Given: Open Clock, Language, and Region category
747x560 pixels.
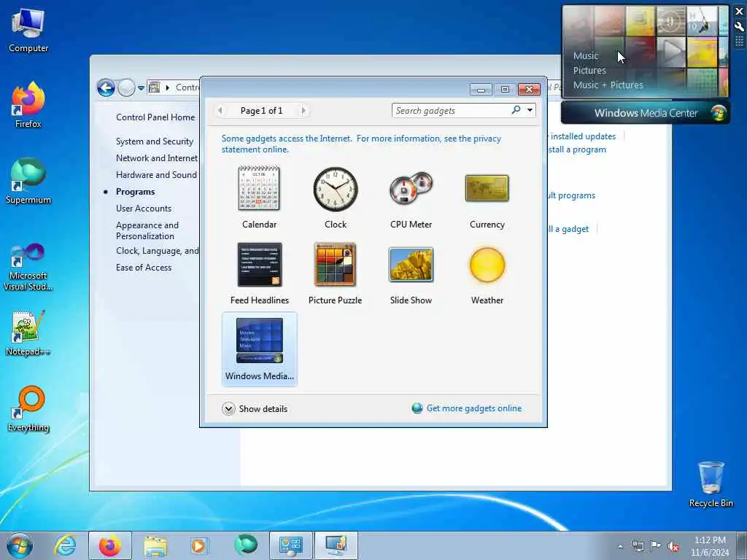Looking at the screenshot, I should 158,251.
